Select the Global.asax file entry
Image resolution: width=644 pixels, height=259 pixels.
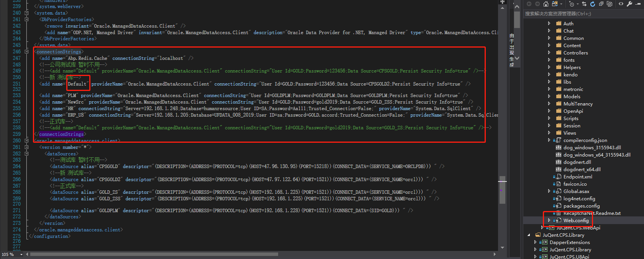point(576,191)
